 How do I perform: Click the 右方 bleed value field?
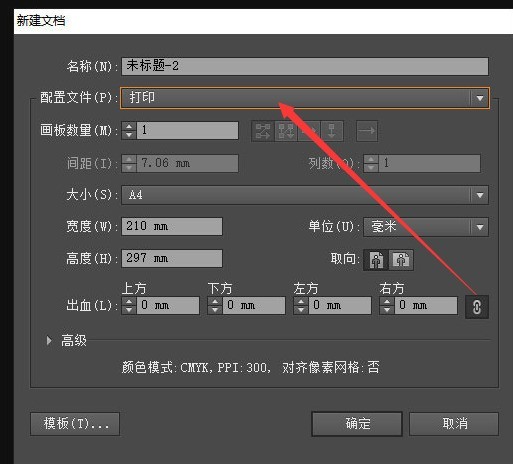click(x=426, y=306)
